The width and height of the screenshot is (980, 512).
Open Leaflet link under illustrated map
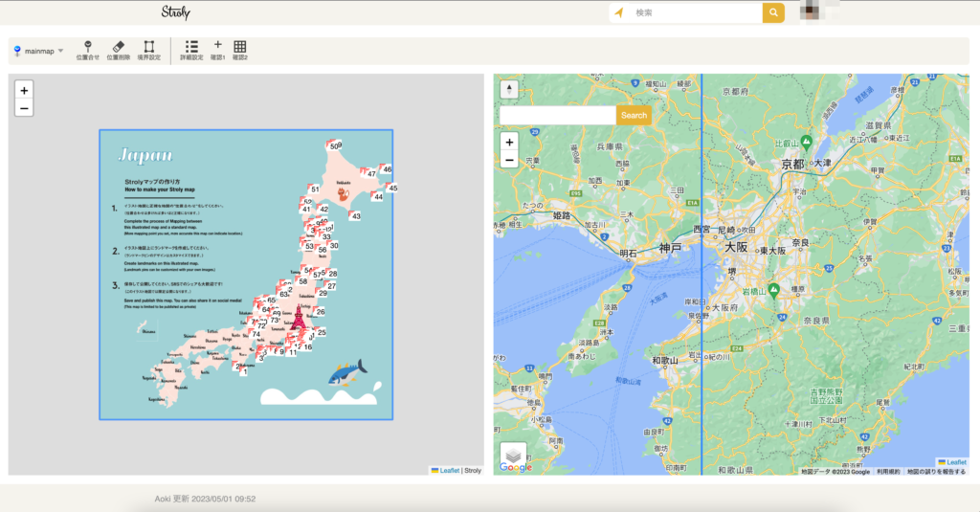click(450, 470)
